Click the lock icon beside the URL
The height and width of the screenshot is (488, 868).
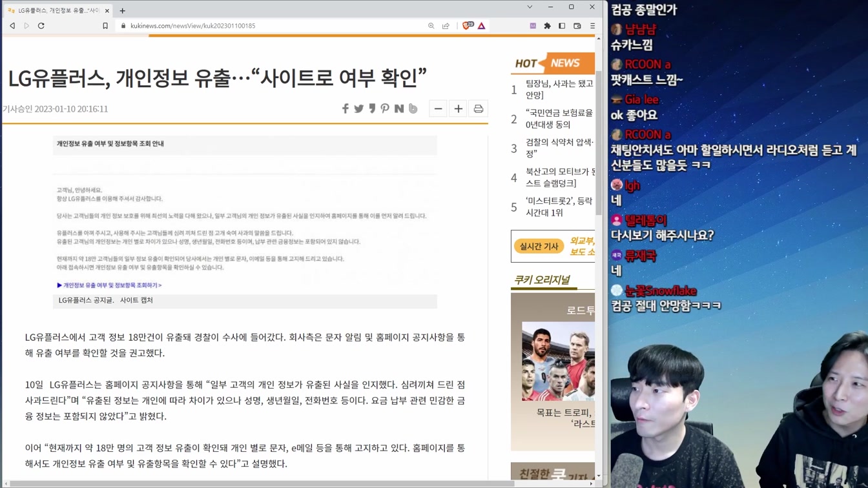pos(123,26)
